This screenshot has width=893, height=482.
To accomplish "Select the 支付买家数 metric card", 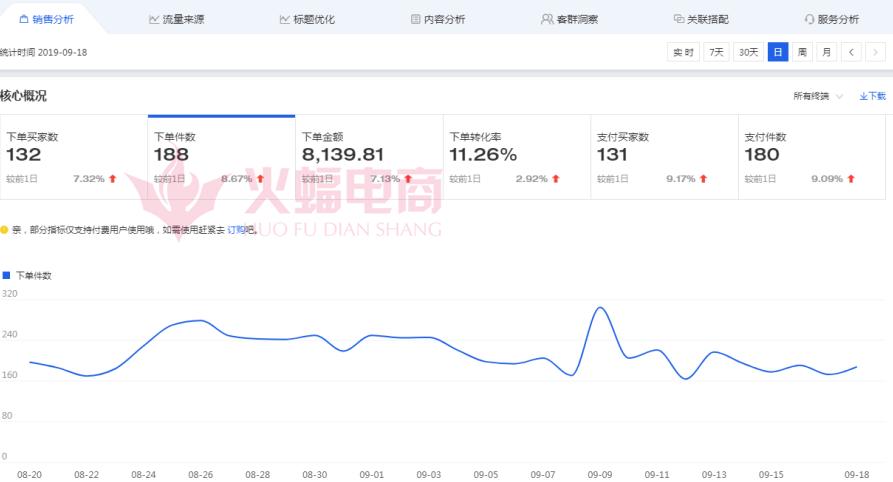I will click(664, 157).
